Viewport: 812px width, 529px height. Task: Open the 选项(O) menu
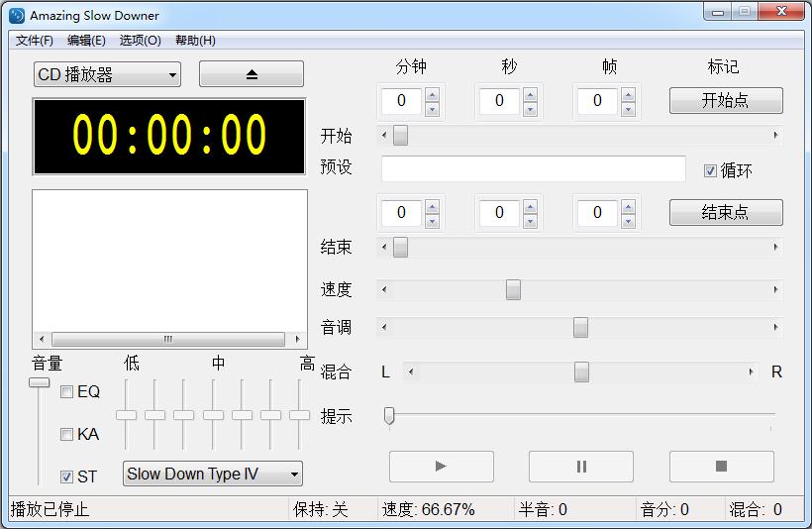click(x=140, y=41)
